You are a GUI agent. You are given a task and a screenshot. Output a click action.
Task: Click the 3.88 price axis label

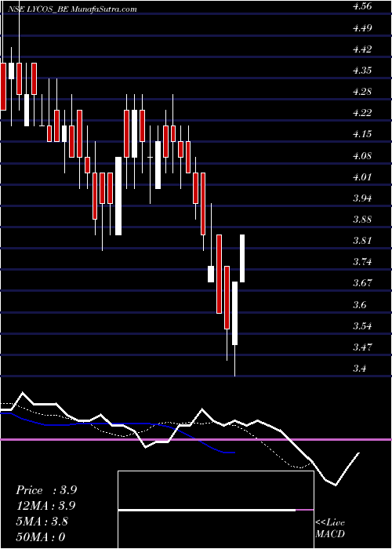[363, 220]
